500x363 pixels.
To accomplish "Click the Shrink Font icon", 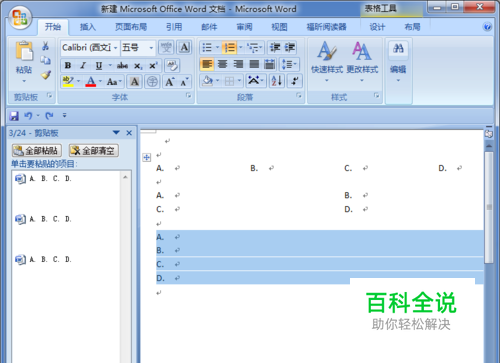I will [x=184, y=81].
